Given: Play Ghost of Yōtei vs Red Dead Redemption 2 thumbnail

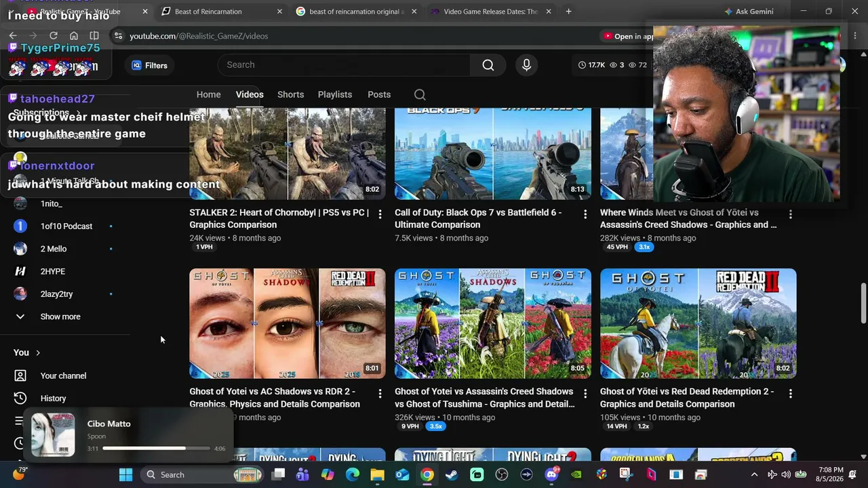Looking at the screenshot, I should pyautogui.click(x=698, y=323).
